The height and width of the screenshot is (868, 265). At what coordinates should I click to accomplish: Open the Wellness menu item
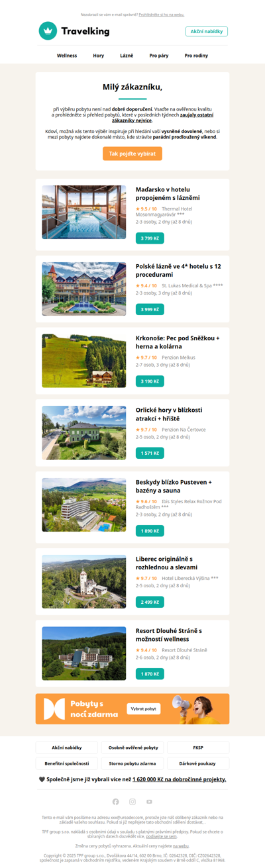67,56
